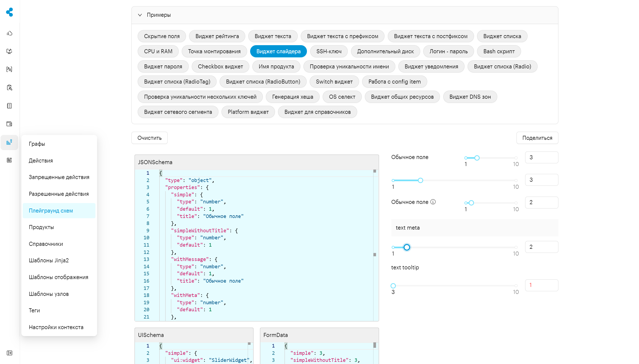
Task: Select Виджет текста с префиксом example
Action: pyautogui.click(x=343, y=36)
